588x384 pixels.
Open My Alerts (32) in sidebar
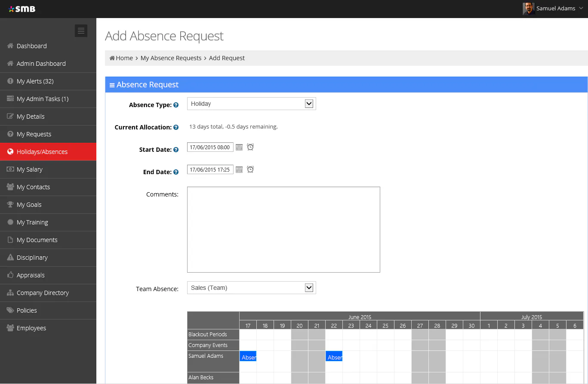pos(35,81)
